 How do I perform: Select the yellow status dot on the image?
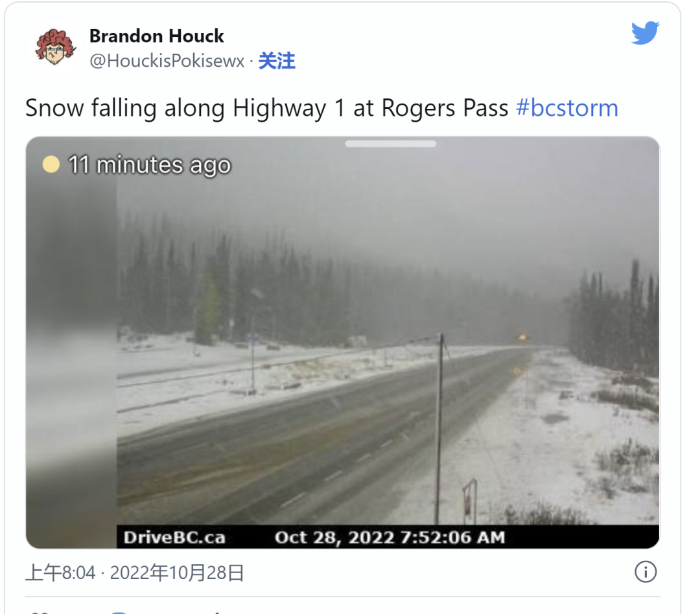[51, 165]
